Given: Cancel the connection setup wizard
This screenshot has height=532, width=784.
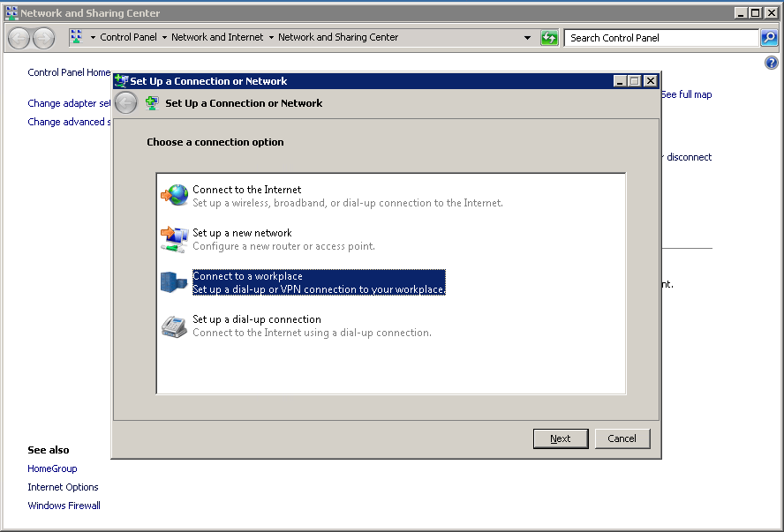Looking at the screenshot, I should [622, 438].
